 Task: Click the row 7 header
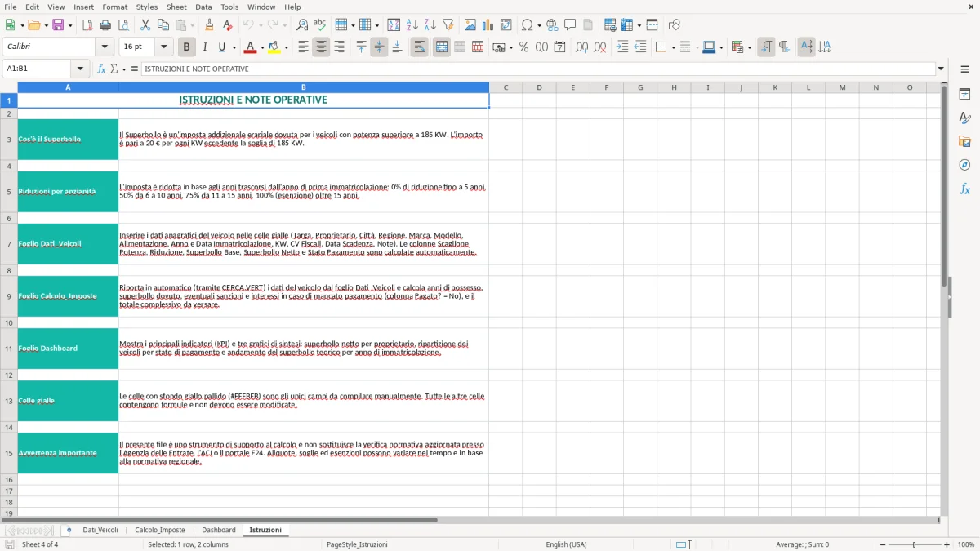[9, 244]
